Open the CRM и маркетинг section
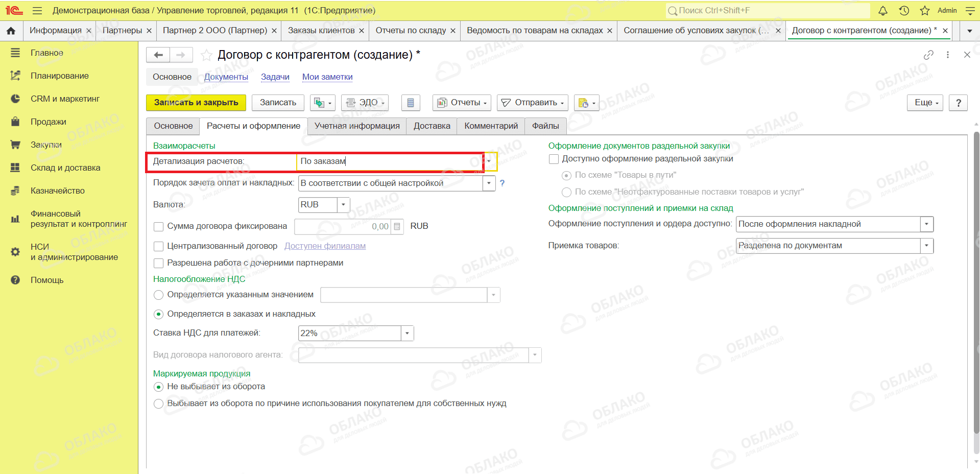This screenshot has height=474, width=980. 65,99
